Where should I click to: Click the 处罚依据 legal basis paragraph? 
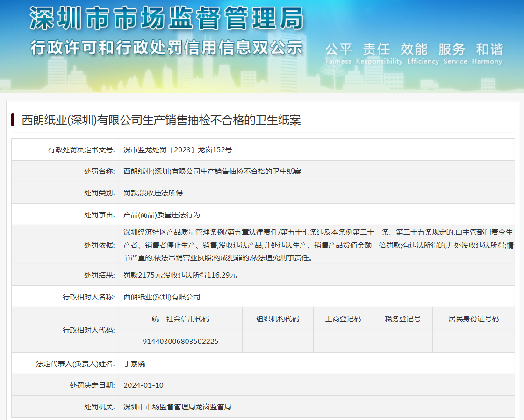[x=318, y=245]
